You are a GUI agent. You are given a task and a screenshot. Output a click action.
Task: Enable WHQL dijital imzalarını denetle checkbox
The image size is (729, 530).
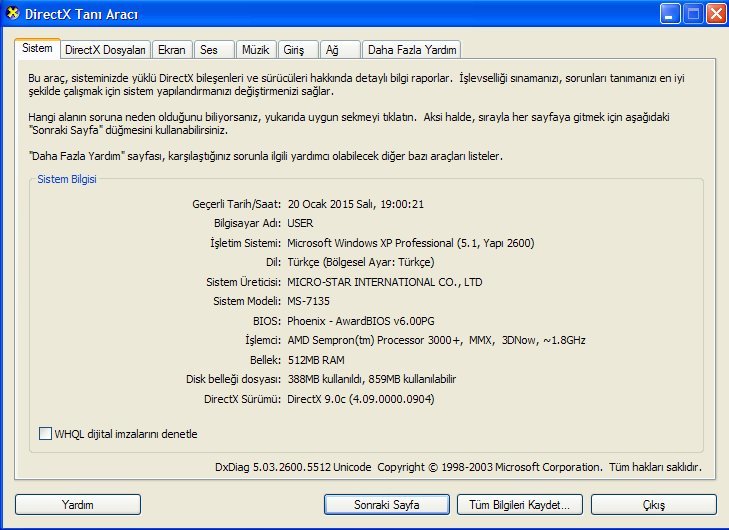(44, 434)
